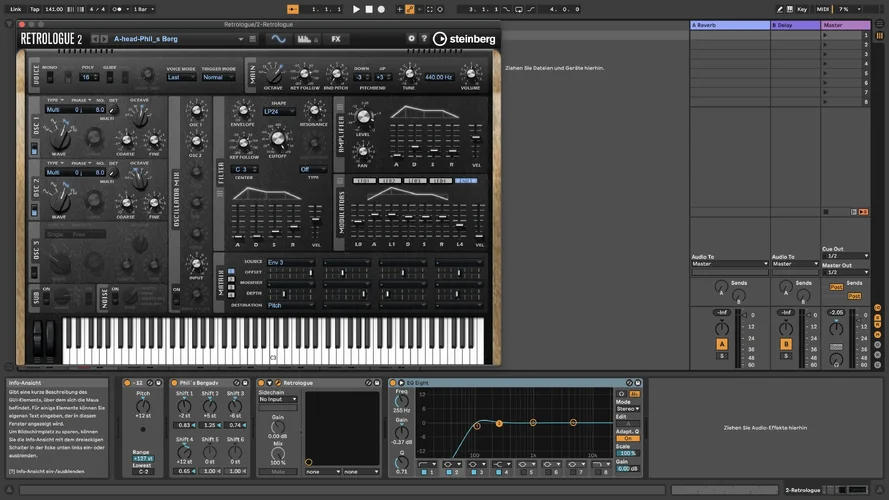The width and height of the screenshot is (889, 500).
Task: Open Retrologue settings gear icon
Action: (410, 39)
